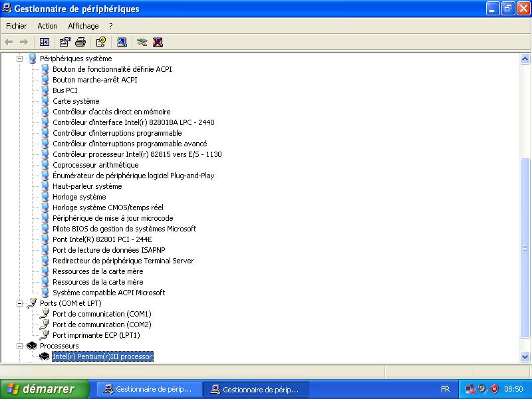Click the Uninstall device toolbar icon

(x=158, y=42)
